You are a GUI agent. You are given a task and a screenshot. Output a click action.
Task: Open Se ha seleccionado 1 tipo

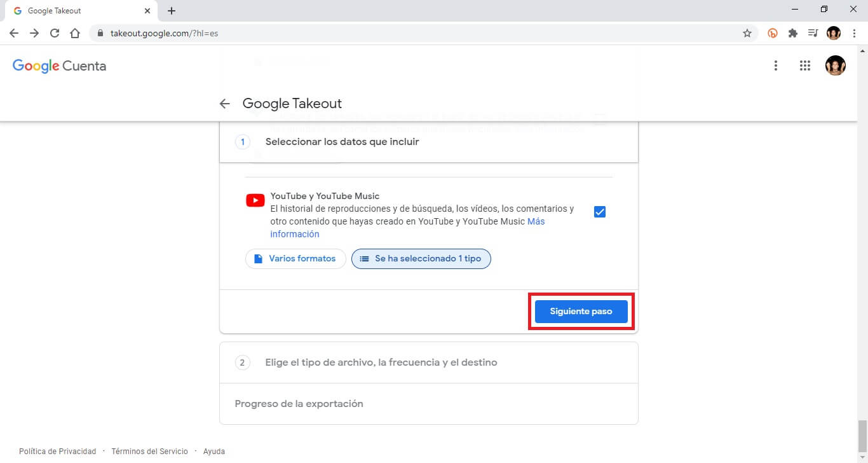421,259
